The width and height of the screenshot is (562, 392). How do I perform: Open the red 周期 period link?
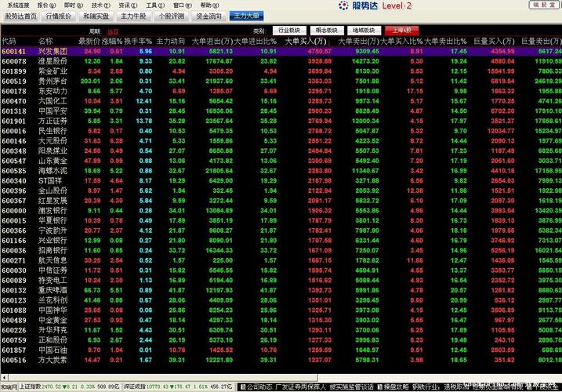[x=113, y=31]
